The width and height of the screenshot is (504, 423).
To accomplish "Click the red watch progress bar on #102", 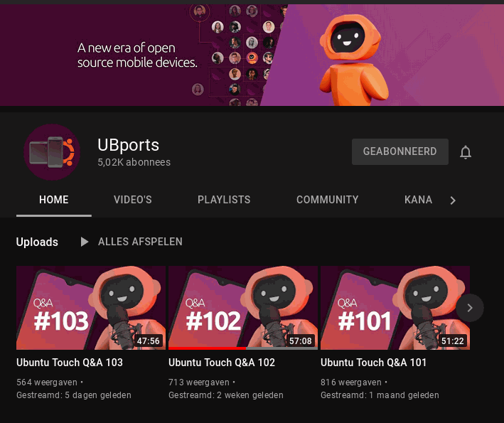I will [208, 348].
